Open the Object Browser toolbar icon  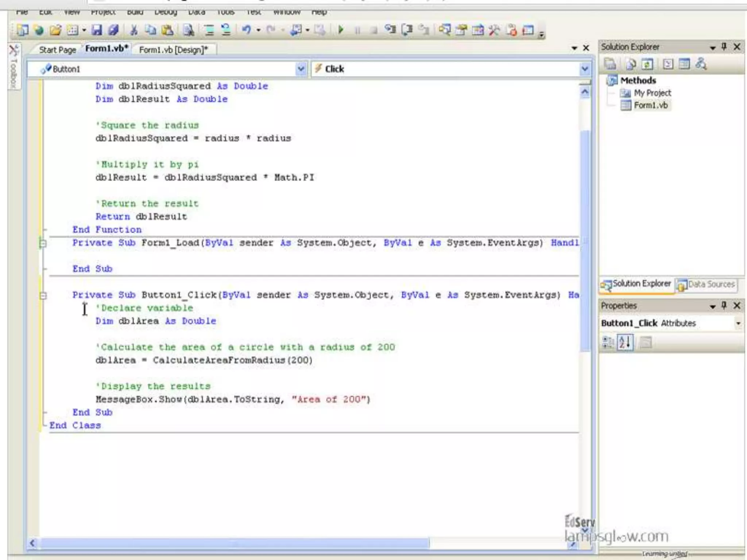[478, 30]
